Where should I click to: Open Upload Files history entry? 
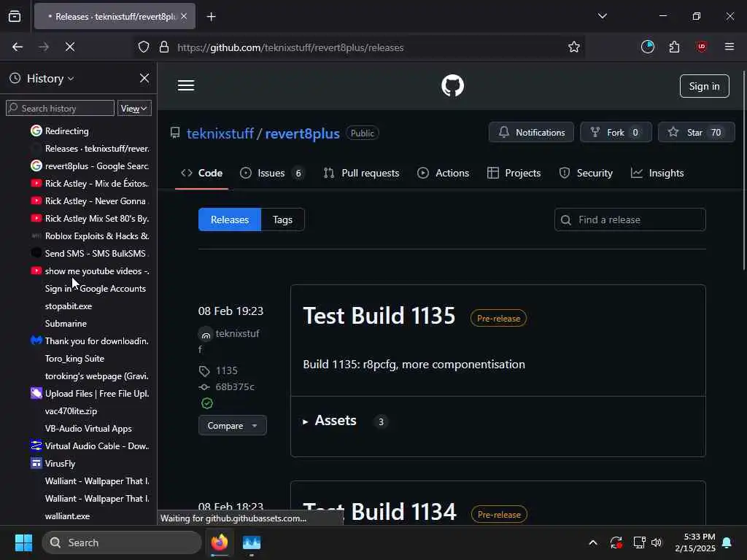[90, 393]
